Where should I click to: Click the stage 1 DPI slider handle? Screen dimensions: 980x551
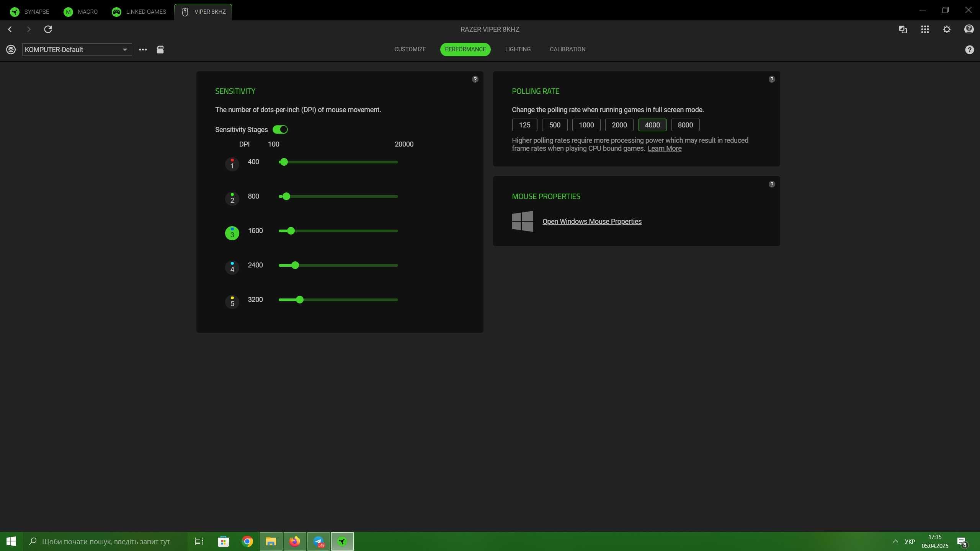pos(284,162)
